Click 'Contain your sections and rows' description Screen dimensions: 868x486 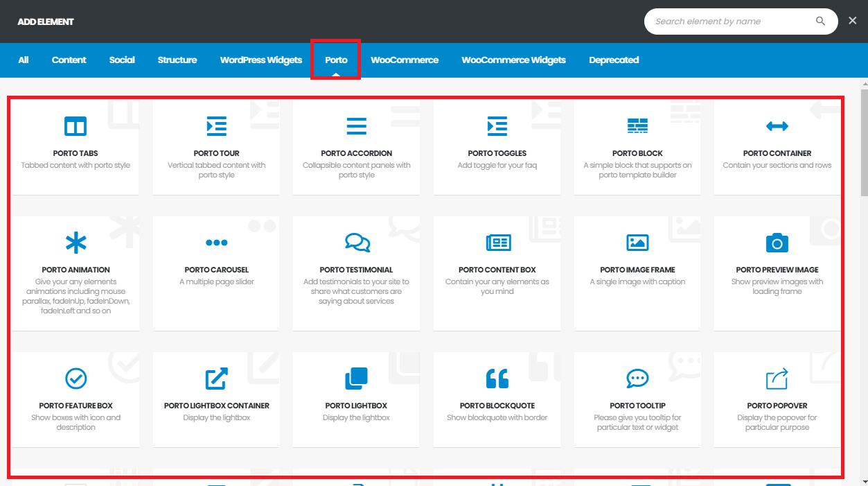coord(777,165)
